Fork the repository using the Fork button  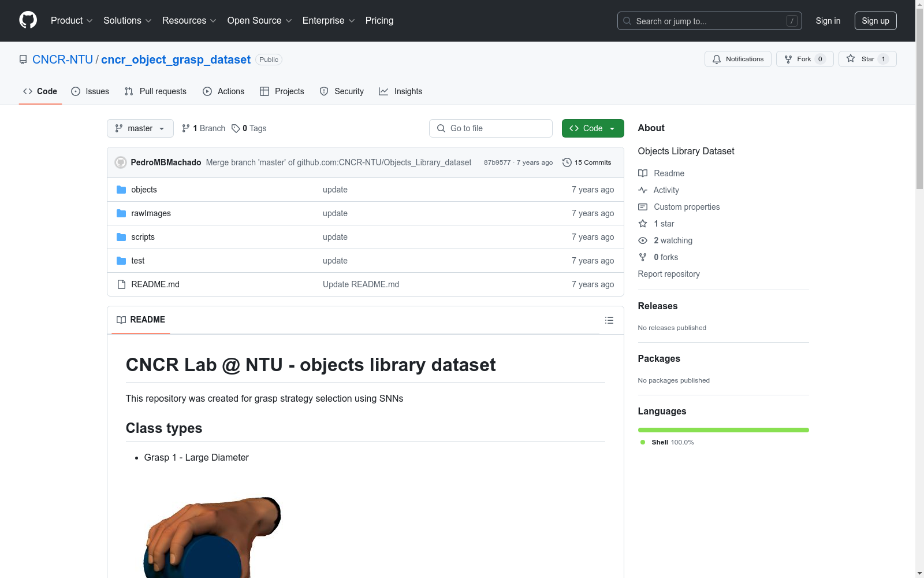tap(804, 59)
